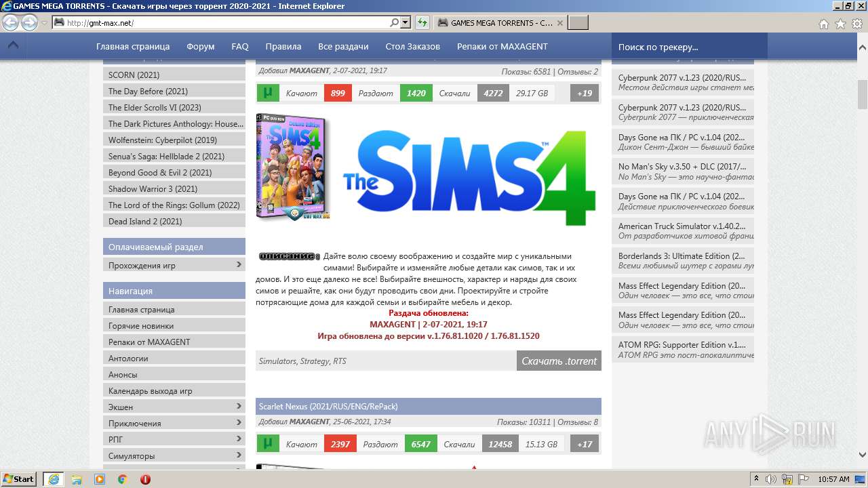Click the uTorrent icon on Scarlet Nexus stats
868x488 pixels.
(x=268, y=444)
